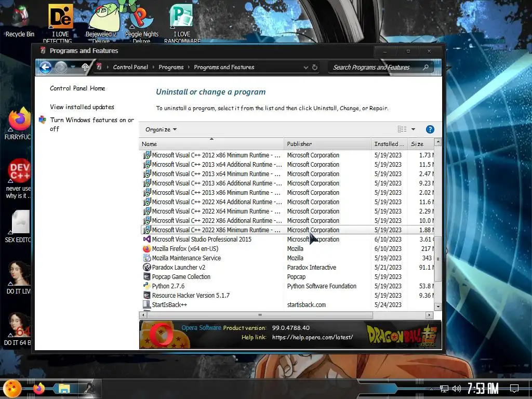Select the Popcap Game Collection icon
This screenshot has width=532, height=399.
tap(147, 277)
